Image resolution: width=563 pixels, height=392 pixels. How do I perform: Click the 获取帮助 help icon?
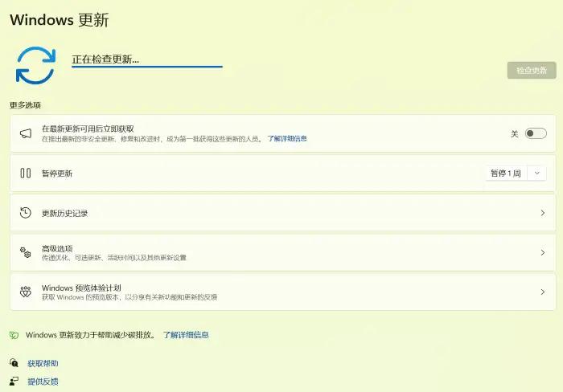click(x=14, y=363)
